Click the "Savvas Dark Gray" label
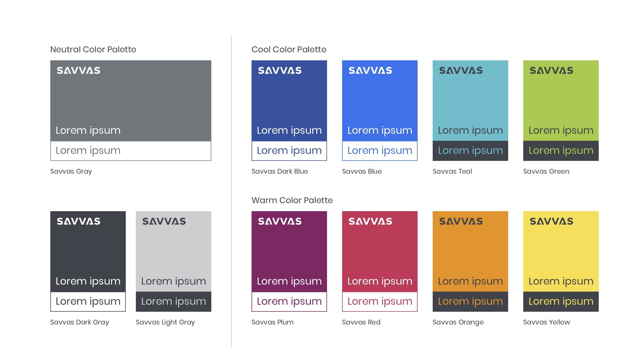 (79, 322)
